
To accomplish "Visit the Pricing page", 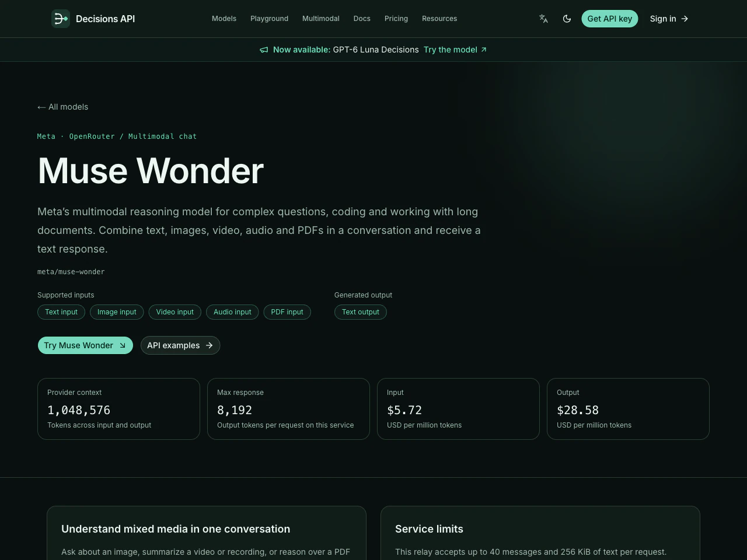I will pos(396,19).
